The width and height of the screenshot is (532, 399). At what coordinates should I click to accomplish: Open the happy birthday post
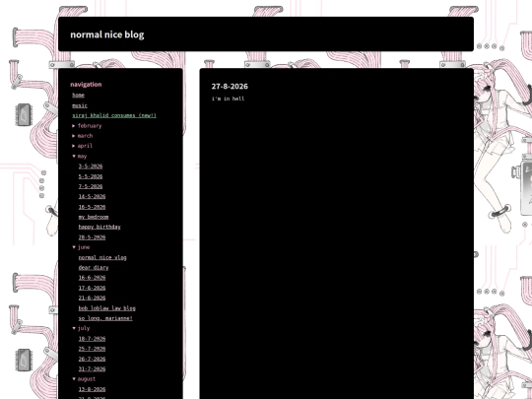(100, 227)
